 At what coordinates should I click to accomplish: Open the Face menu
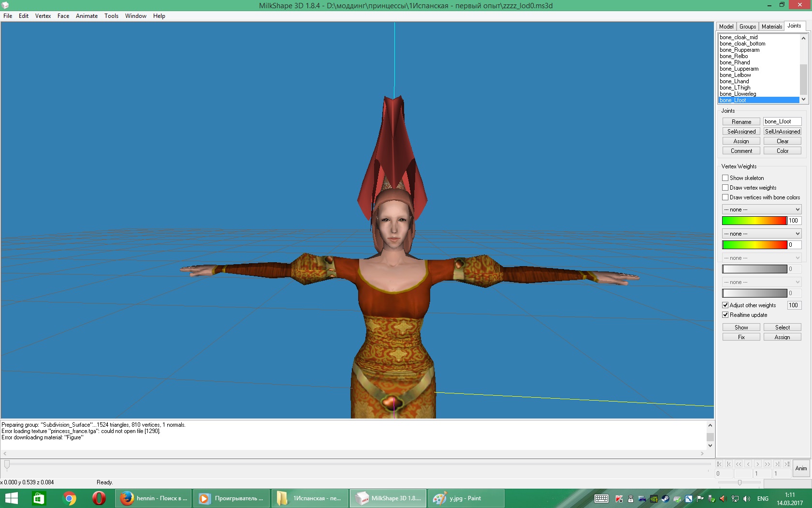coord(63,16)
